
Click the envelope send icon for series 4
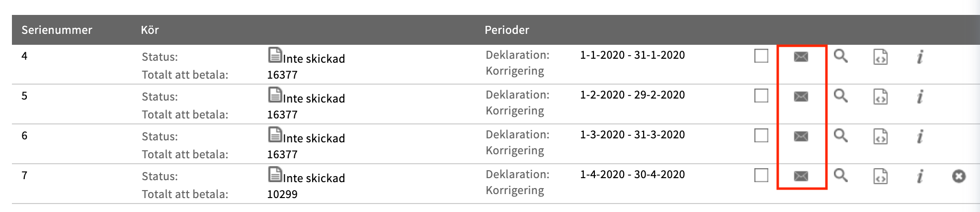[801, 57]
